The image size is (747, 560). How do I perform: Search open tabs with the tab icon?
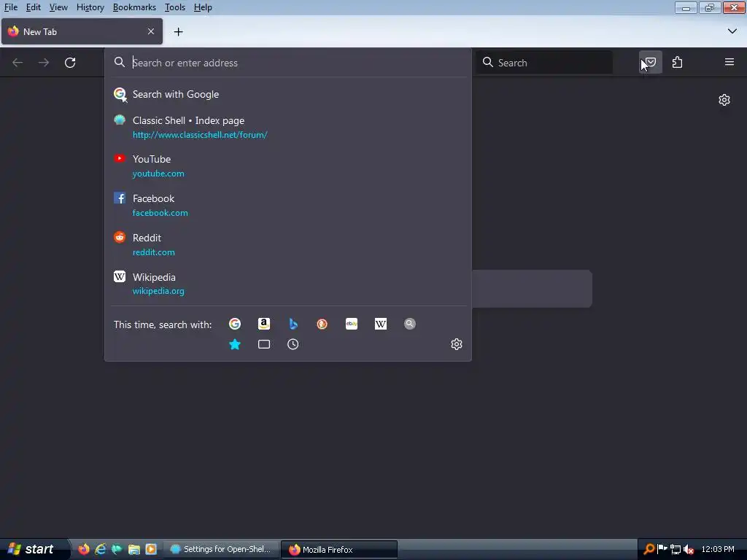pyautogui.click(x=264, y=344)
